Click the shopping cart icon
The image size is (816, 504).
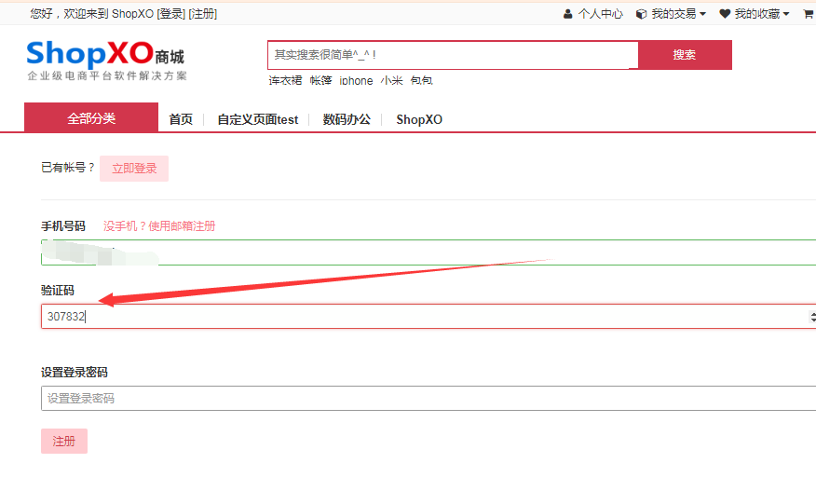[808, 14]
